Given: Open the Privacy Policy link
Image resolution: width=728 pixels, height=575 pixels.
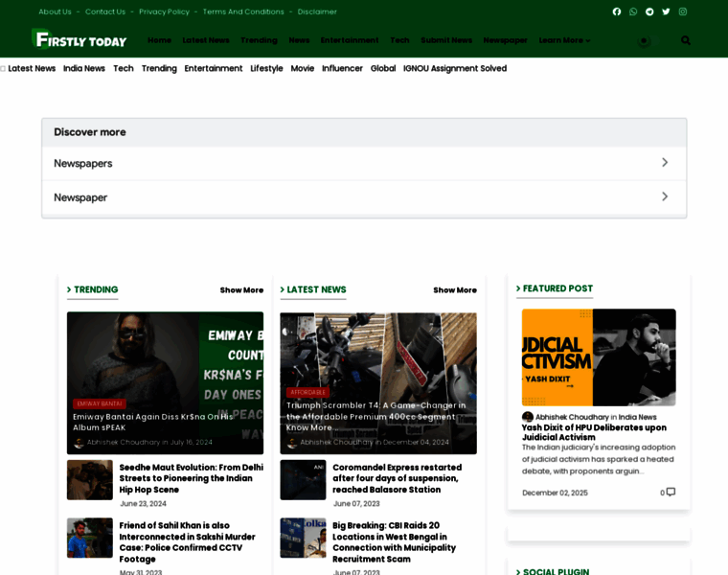Looking at the screenshot, I should click(164, 11).
